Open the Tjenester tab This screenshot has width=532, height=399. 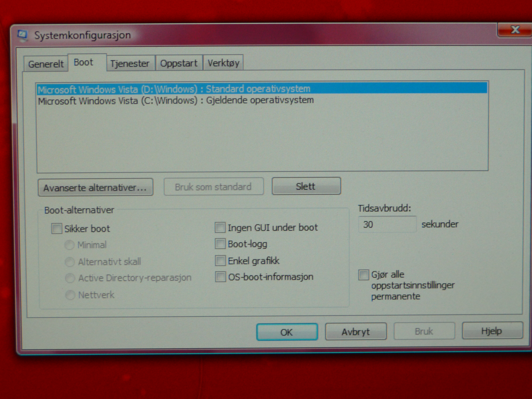coord(130,63)
